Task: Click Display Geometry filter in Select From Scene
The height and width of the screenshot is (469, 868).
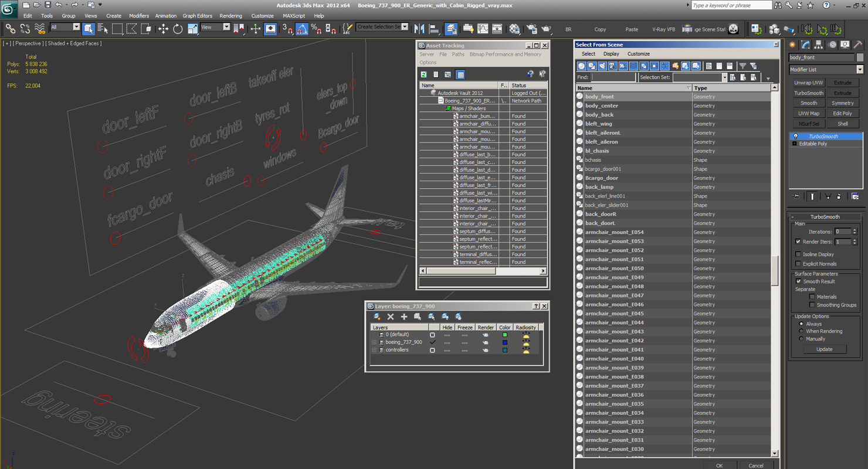Action: [582, 66]
